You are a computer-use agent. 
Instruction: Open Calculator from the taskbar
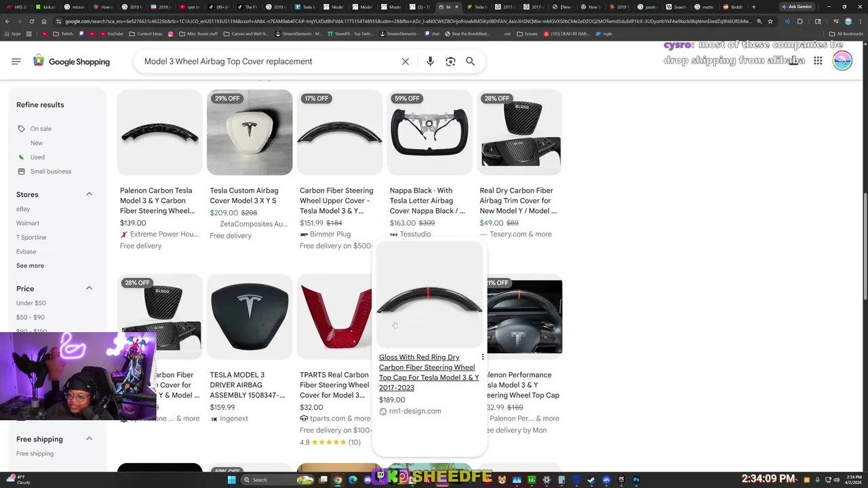tap(561, 480)
